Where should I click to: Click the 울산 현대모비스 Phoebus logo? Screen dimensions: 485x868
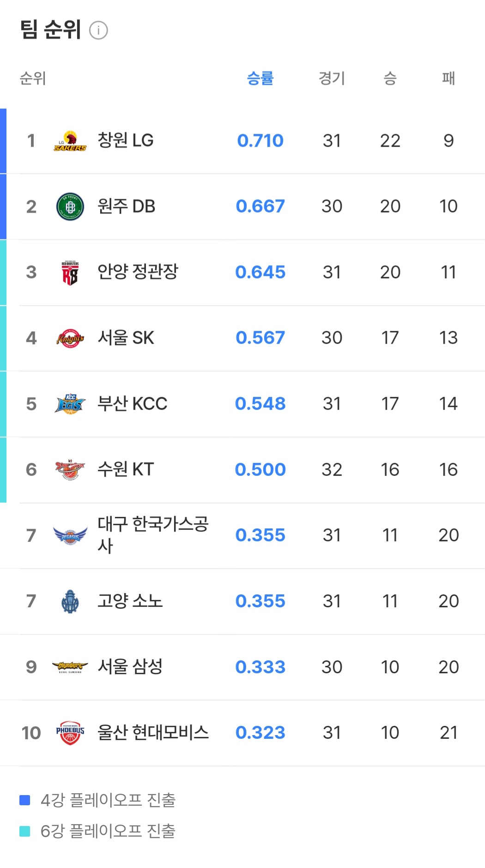pyautogui.click(x=70, y=733)
